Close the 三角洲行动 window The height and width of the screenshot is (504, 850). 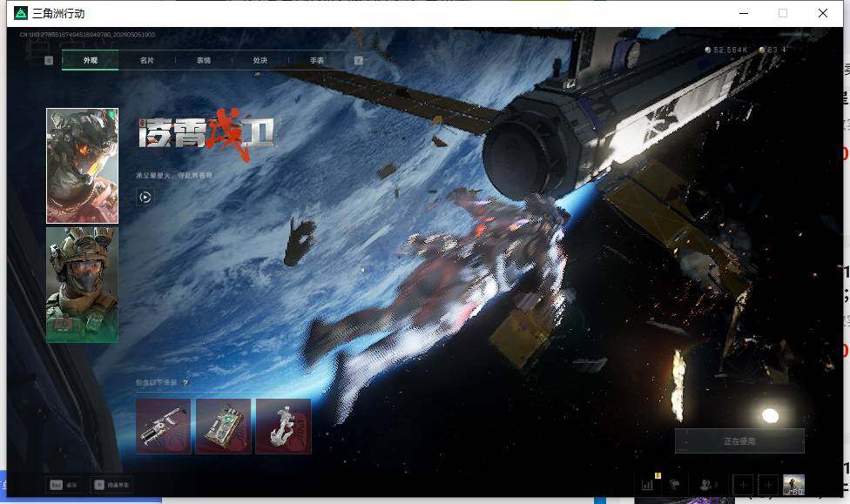823,13
